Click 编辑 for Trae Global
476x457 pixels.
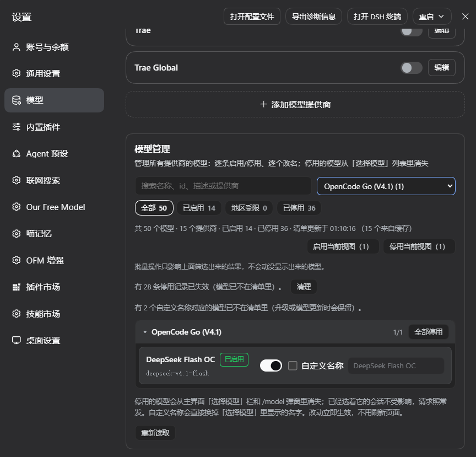click(441, 67)
